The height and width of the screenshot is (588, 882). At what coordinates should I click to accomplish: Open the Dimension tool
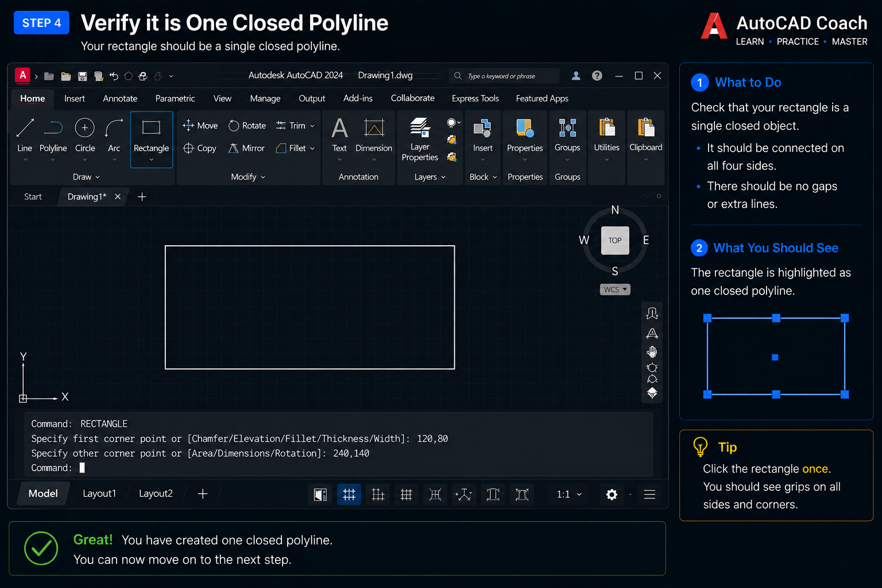(x=374, y=135)
